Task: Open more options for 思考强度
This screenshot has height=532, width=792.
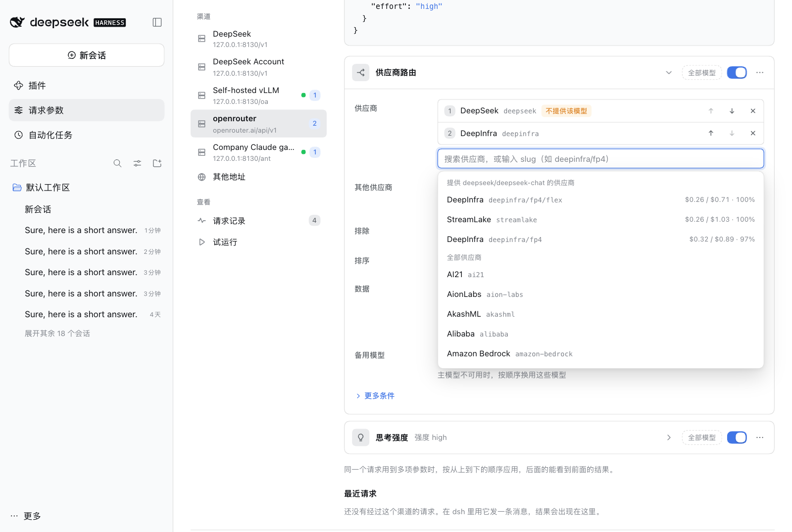Action: (760, 437)
